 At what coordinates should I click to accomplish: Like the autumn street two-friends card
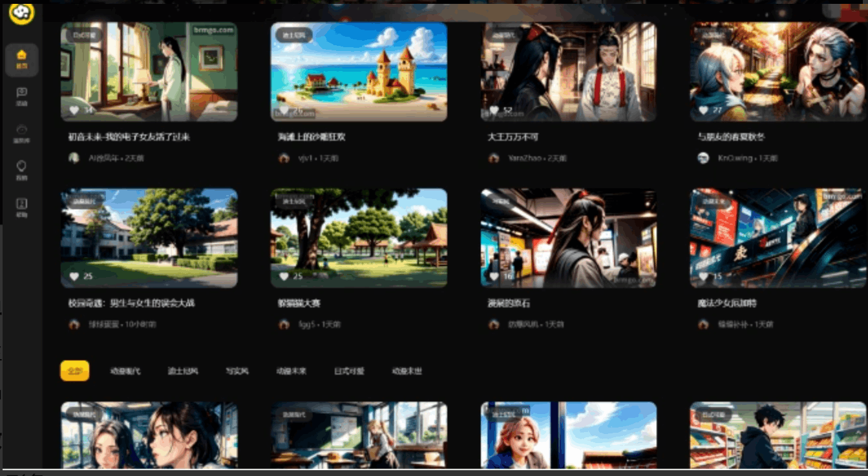tap(704, 110)
